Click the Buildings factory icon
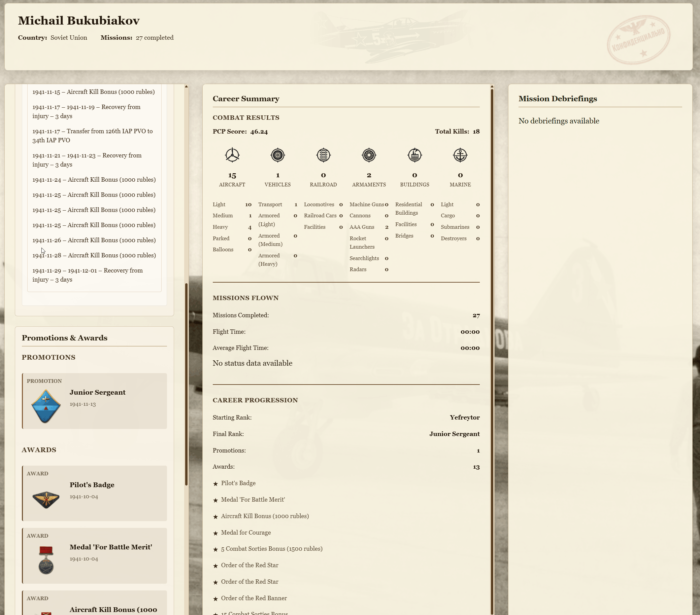700x615 pixels. [x=414, y=155]
